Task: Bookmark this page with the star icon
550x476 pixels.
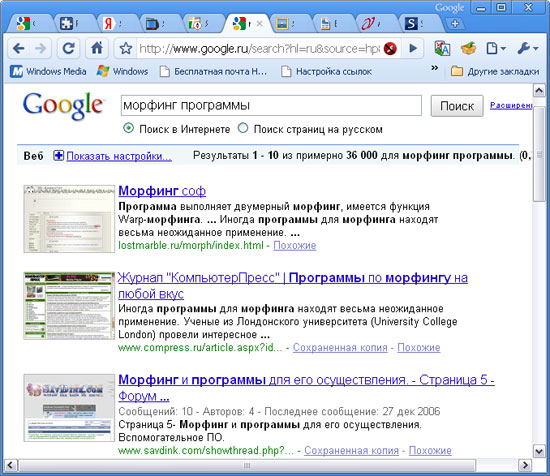Action: click(126, 48)
